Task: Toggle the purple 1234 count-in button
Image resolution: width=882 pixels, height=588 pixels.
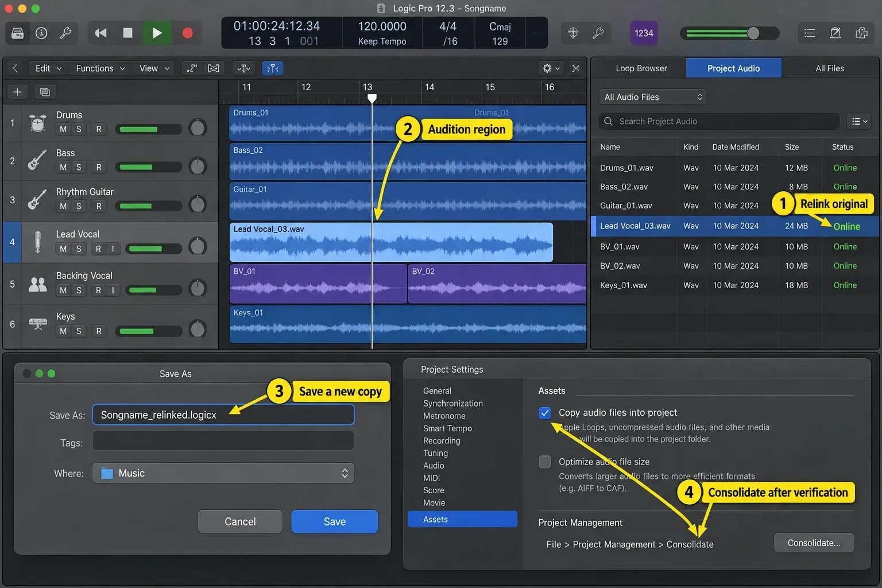Action: (644, 33)
